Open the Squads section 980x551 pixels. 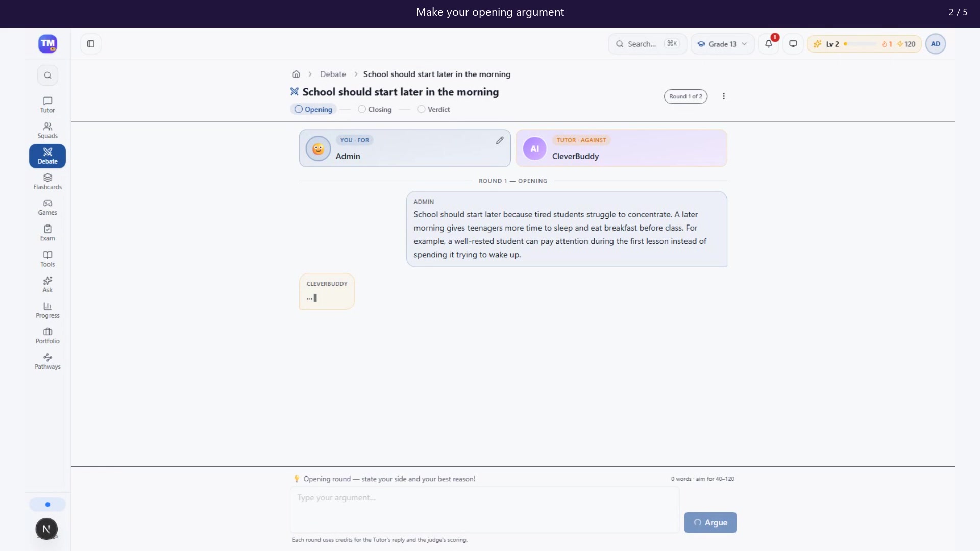(47, 130)
